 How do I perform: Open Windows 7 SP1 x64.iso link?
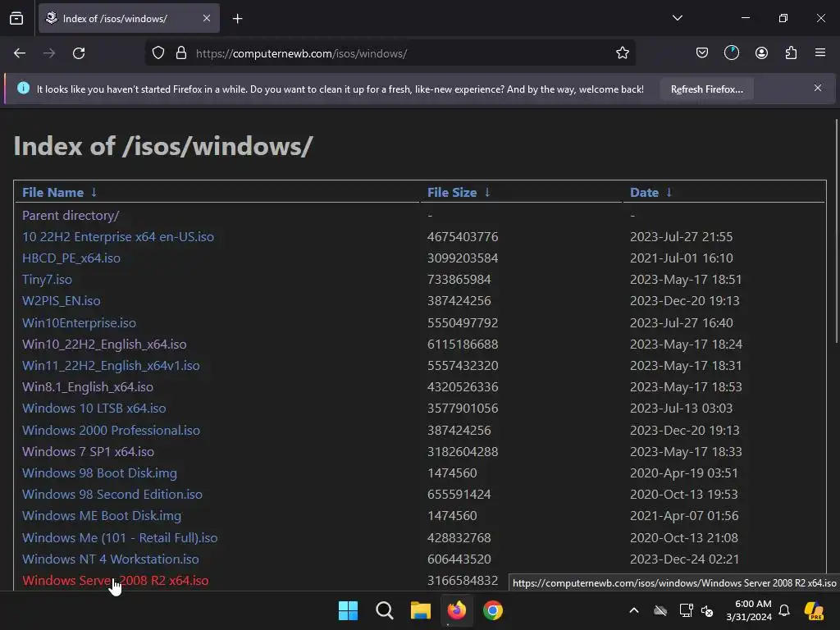tap(88, 452)
